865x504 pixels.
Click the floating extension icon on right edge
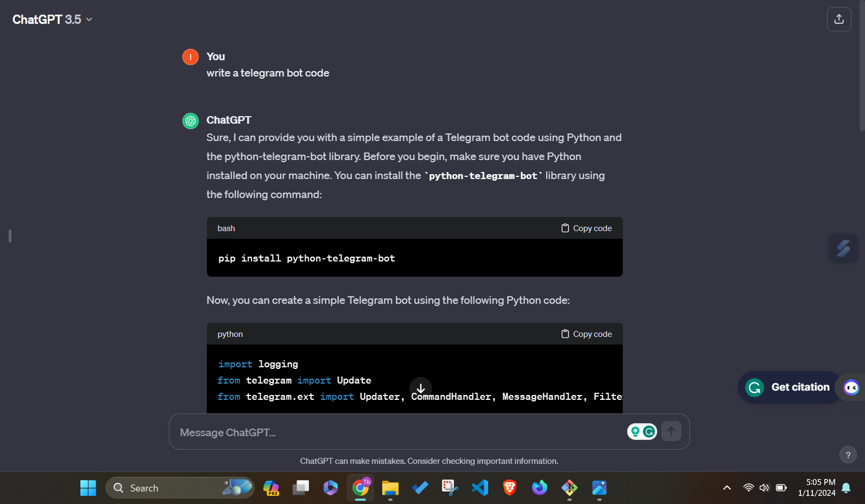pyautogui.click(x=843, y=248)
